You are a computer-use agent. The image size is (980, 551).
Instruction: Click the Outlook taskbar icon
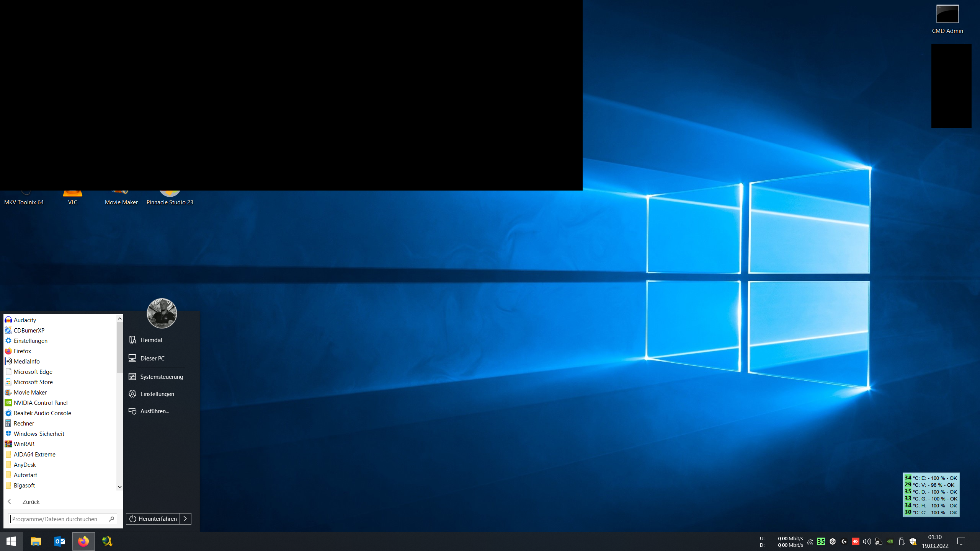60,541
